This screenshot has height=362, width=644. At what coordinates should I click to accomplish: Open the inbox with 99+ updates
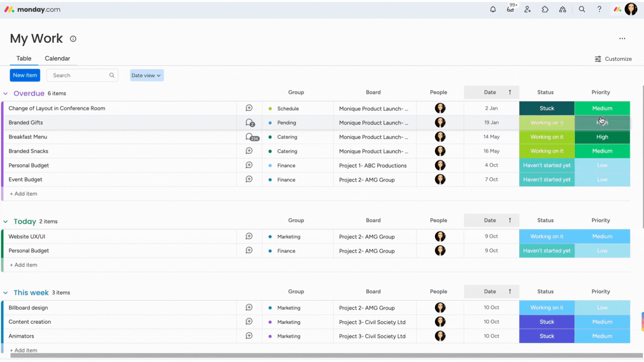(x=510, y=9)
